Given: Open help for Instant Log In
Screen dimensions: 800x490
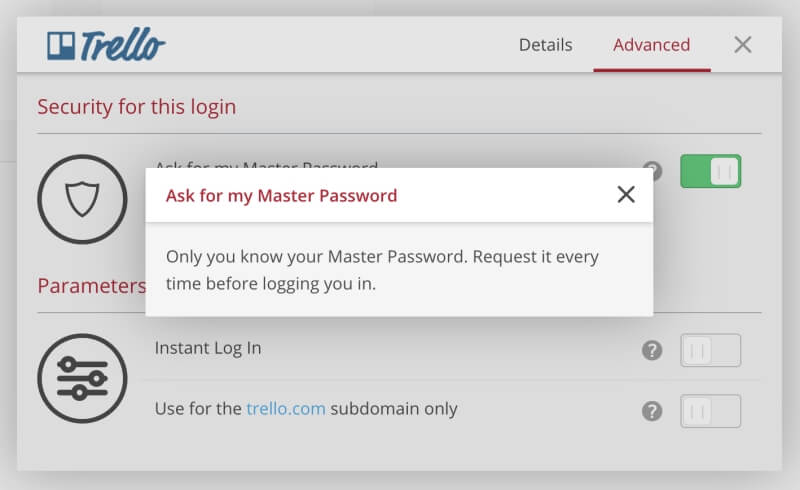Looking at the screenshot, I should coord(652,350).
